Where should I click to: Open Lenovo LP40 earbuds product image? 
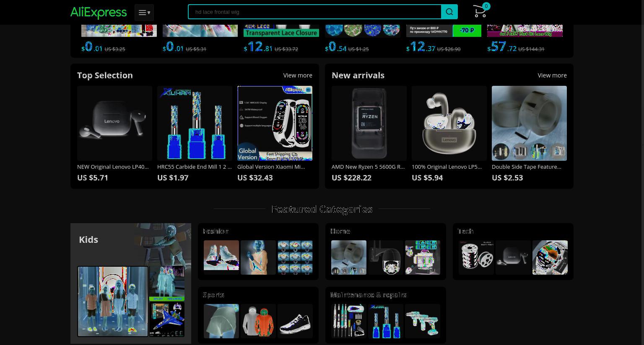[114, 123]
